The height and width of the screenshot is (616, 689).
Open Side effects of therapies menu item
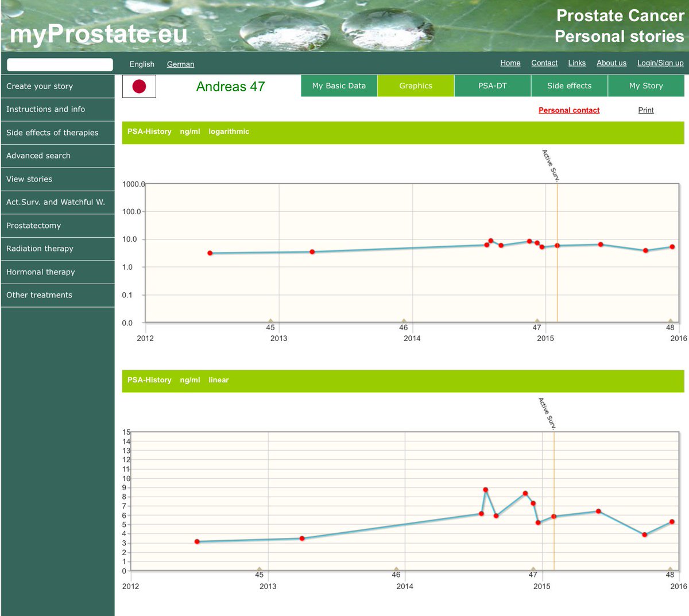[57, 133]
